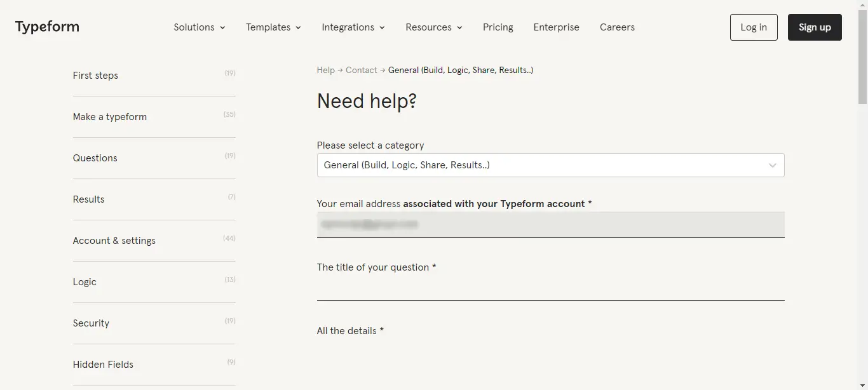Click the Contact breadcrumb link
This screenshot has height=390, width=868.
(361, 71)
